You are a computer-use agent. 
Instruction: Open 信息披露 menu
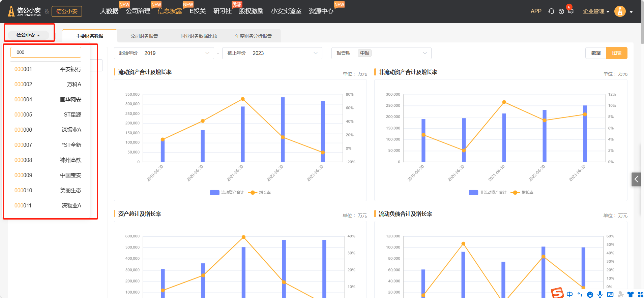coord(170,11)
